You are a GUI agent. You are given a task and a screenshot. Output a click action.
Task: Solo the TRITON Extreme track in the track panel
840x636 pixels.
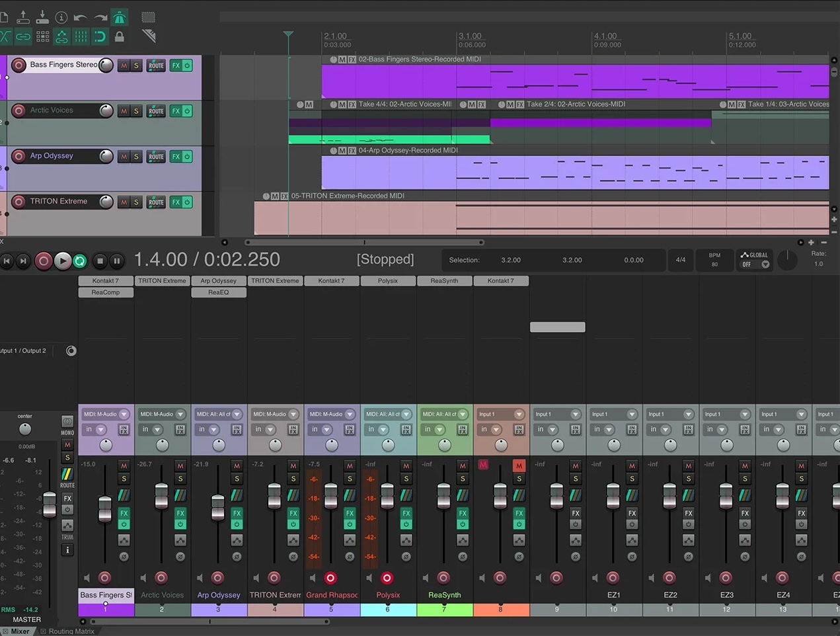coord(136,202)
